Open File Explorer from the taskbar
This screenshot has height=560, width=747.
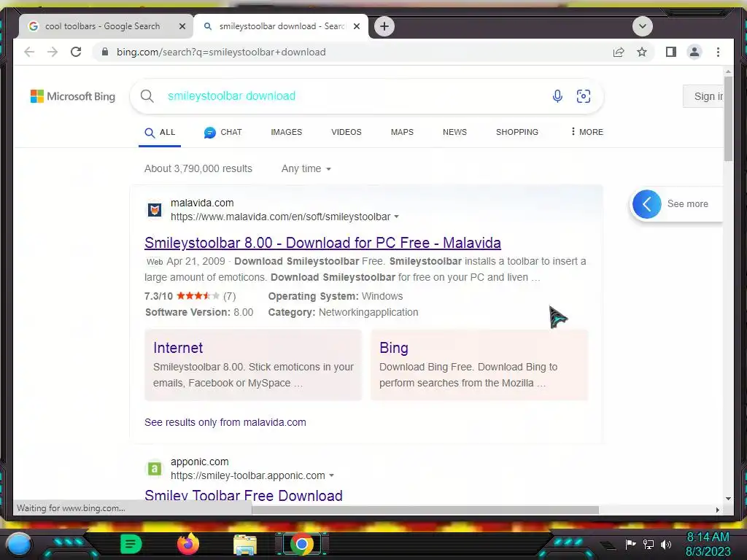point(245,544)
